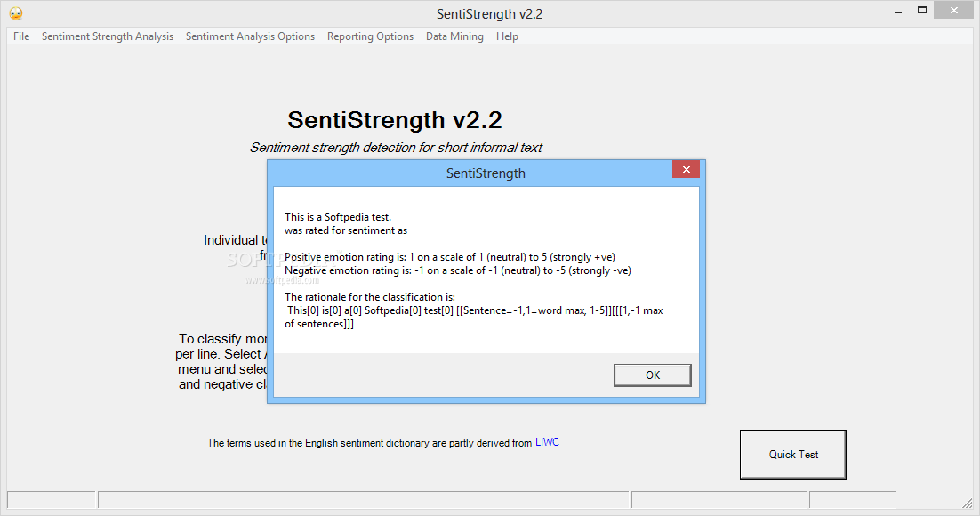Click the last status bar panel
Viewport: 980px width, 516px height.
[x=853, y=500]
